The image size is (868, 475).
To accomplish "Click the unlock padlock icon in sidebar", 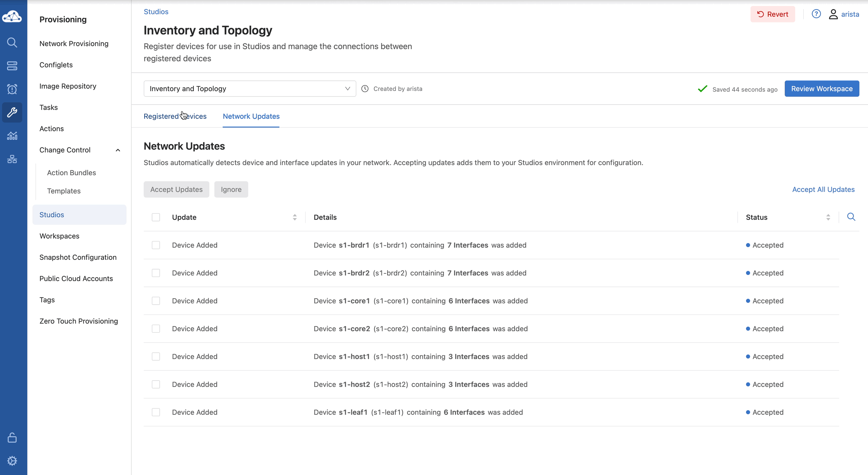I will (12, 437).
